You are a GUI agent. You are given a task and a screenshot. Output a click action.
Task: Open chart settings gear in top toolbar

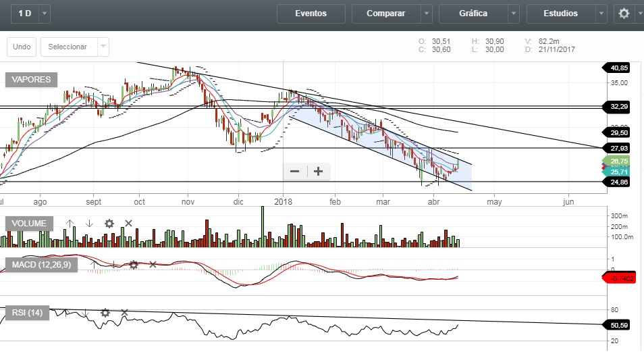pos(624,14)
